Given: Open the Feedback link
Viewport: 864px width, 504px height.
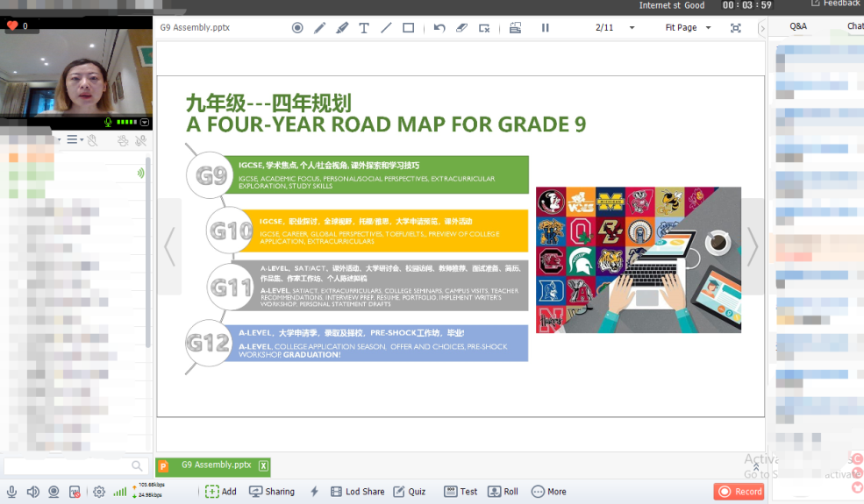Looking at the screenshot, I should click(x=836, y=4).
